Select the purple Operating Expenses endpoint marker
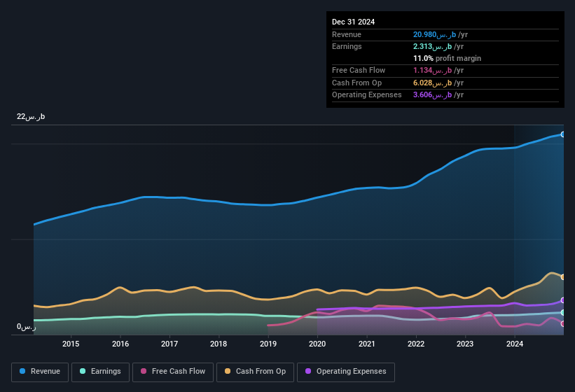This screenshot has width=575, height=392. pyautogui.click(x=563, y=300)
